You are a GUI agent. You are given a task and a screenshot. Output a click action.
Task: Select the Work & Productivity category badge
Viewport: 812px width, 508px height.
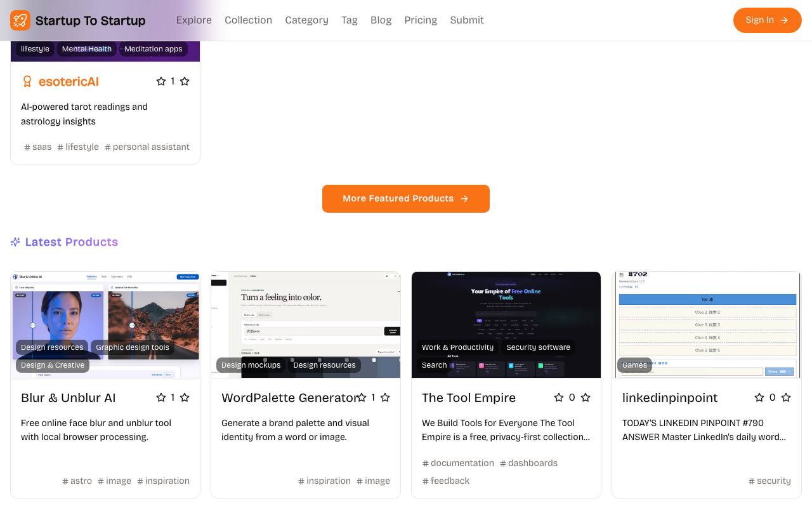(457, 347)
